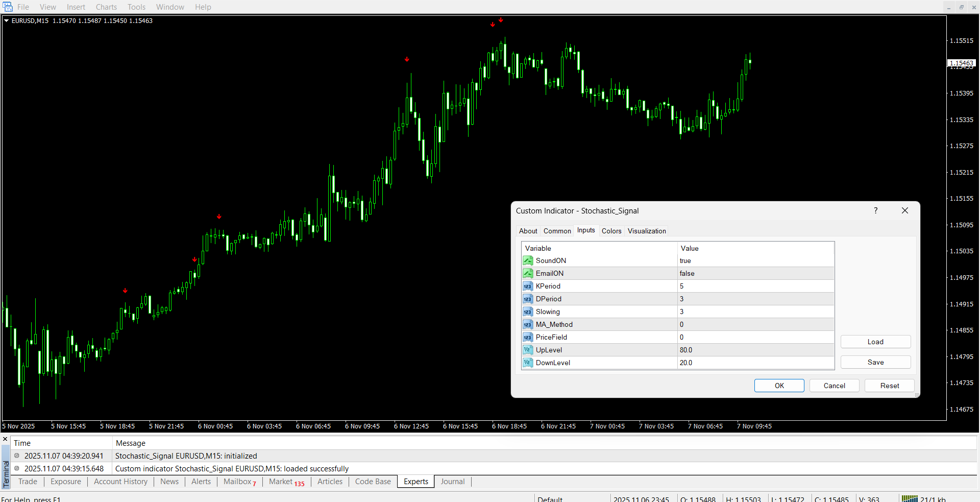Expand the EURUSD,M15 chart title triangle

[7, 21]
